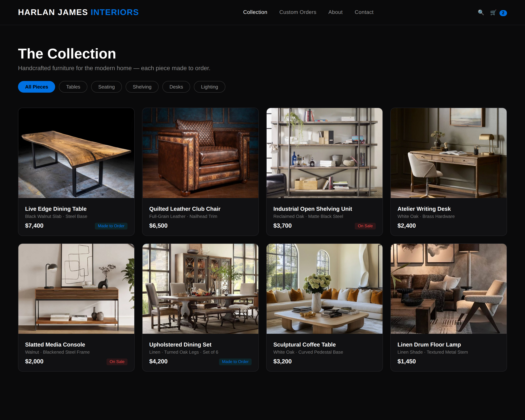The height and width of the screenshot is (420, 525).
Task: Enable the Seating filter
Action: 106,87
